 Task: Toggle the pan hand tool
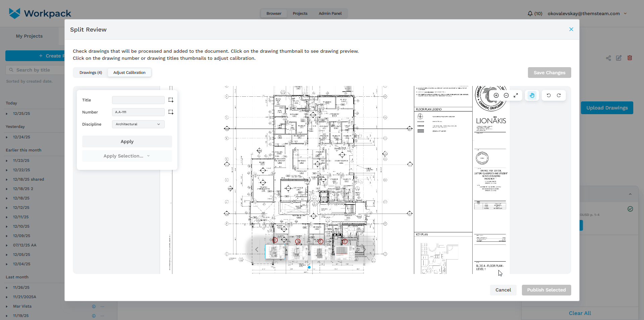(x=532, y=95)
